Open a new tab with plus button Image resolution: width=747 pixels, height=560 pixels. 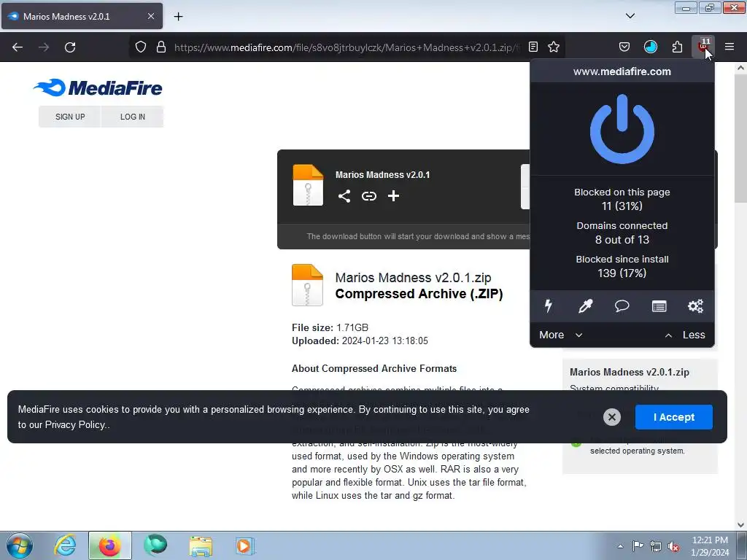pyautogui.click(x=178, y=16)
